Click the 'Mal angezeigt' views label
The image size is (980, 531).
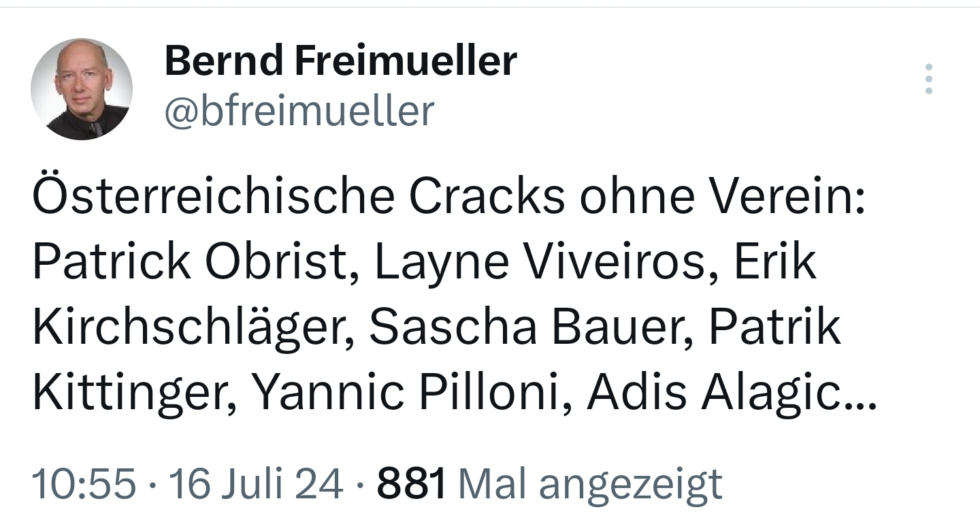coord(591,484)
